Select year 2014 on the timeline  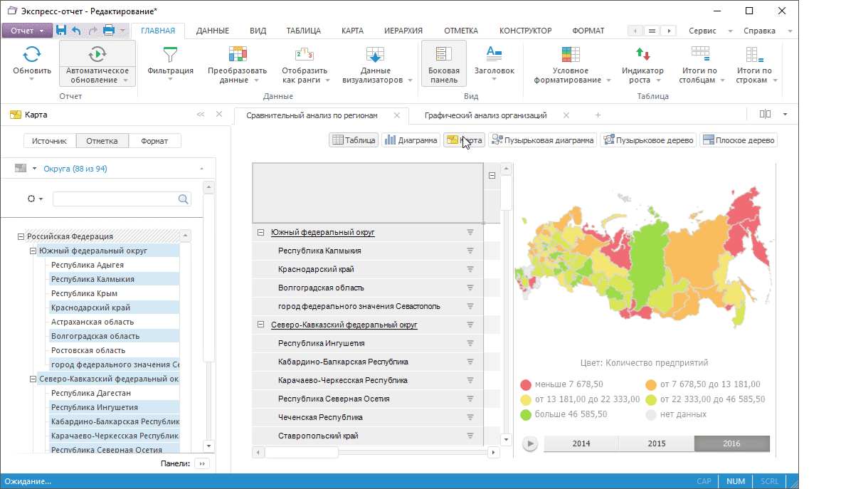[x=581, y=443]
